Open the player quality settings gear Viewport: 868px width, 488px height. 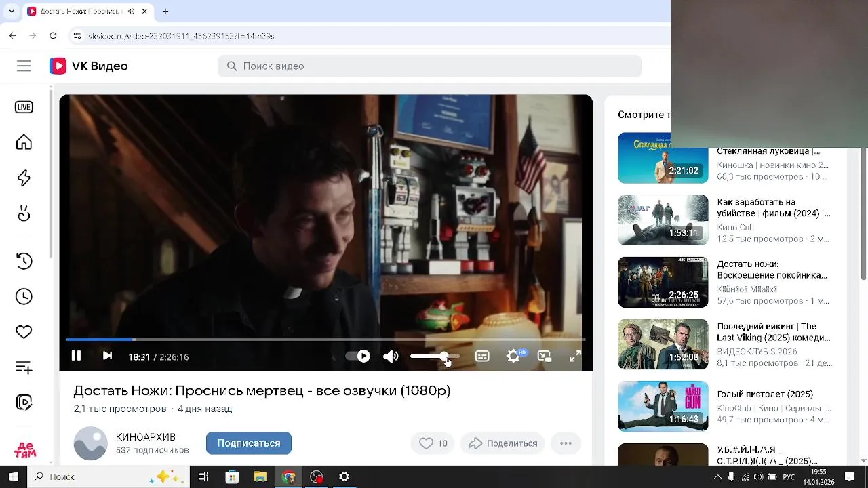513,356
